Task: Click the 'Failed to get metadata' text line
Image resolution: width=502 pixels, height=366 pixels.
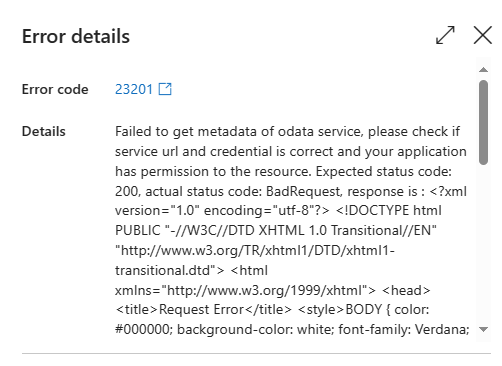Action: coord(287,132)
